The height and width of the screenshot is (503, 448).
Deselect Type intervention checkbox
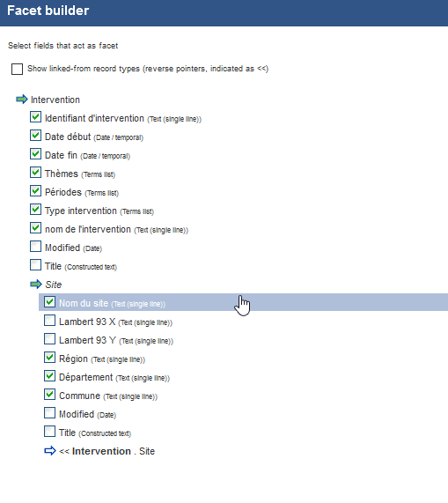tap(35, 209)
